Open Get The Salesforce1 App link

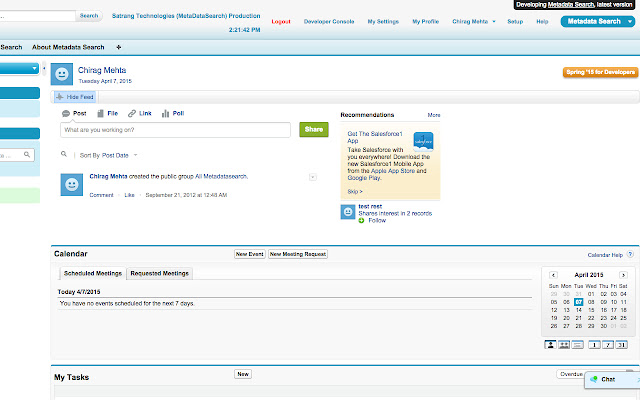pos(375,137)
